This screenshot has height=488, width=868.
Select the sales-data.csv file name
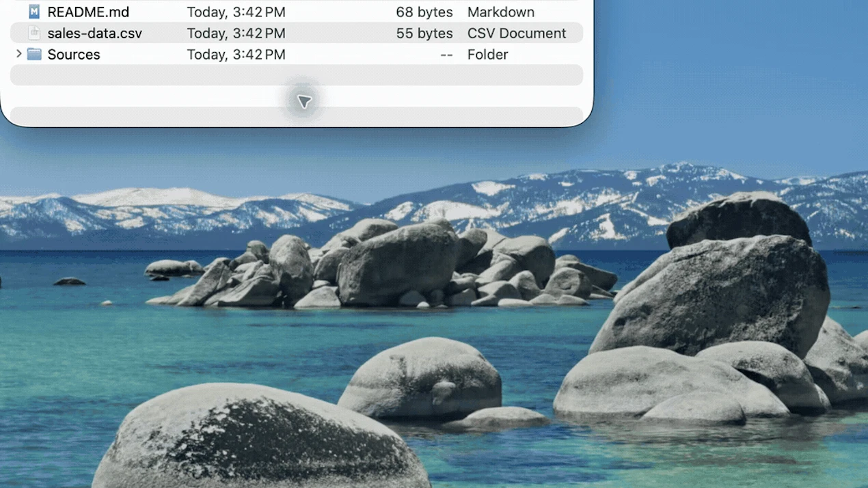pyautogui.click(x=95, y=33)
